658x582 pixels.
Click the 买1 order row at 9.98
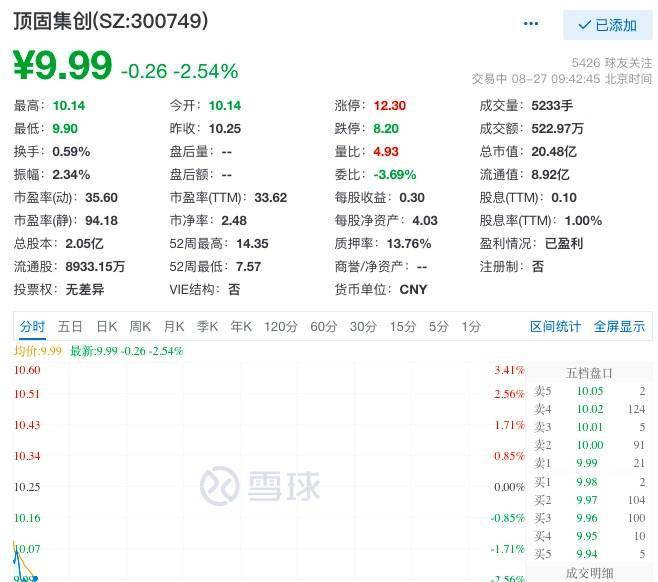pos(590,482)
